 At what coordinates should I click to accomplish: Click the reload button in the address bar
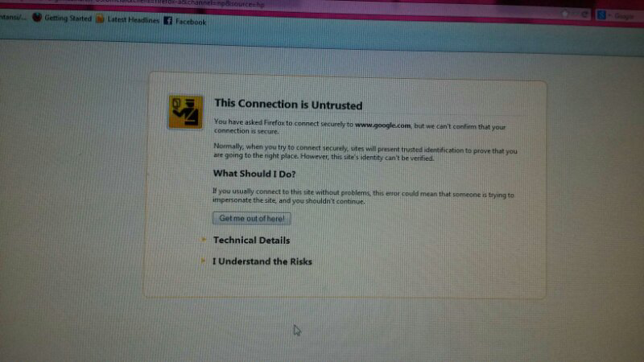pyautogui.click(x=584, y=14)
